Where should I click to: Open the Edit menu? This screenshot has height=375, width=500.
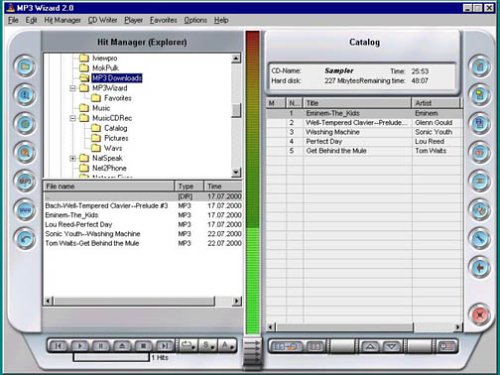point(31,20)
